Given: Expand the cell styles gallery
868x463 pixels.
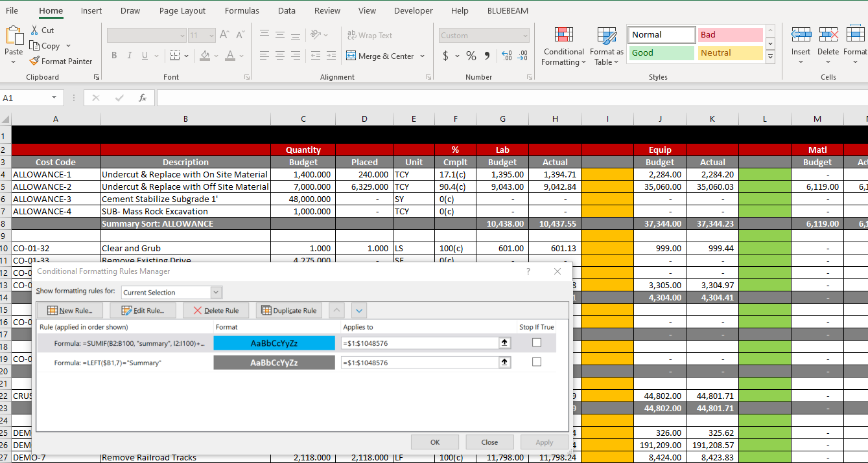Looking at the screenshot, I should [x=770, y=57].
